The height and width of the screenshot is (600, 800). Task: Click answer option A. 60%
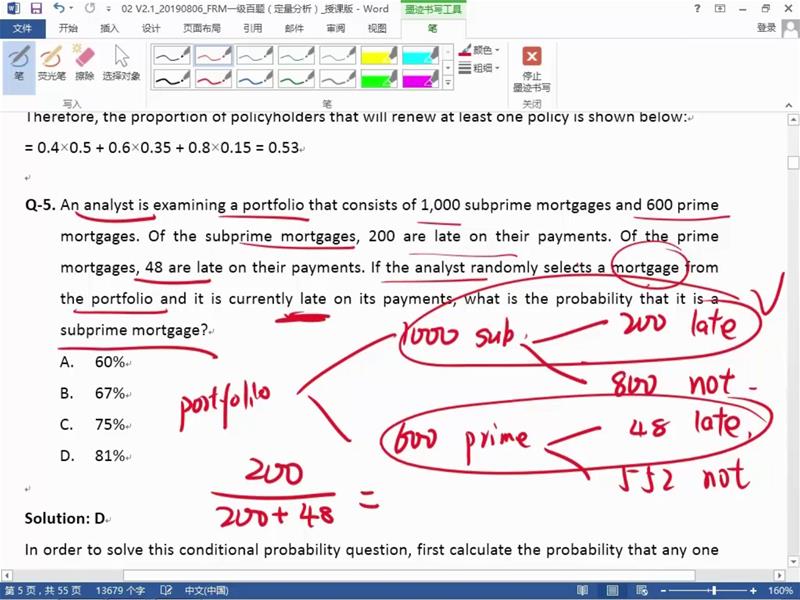pyautogui.click(x=93, y=362)
